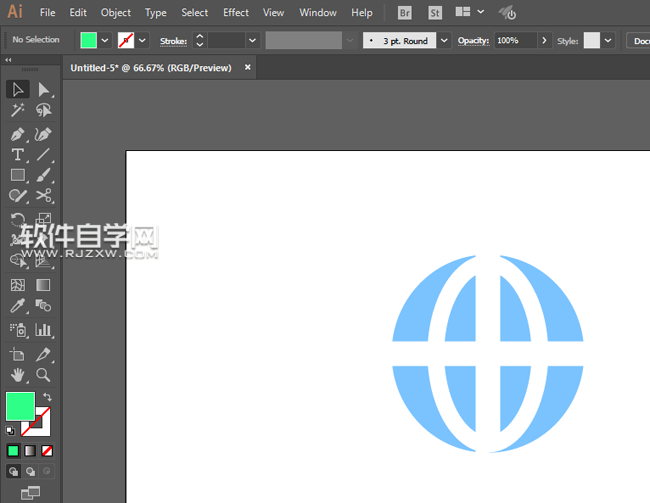Image resolution: width=650 pixels, height=503 pixels.
Task: Select the Direct Selection tool
Action: coord(44,90)
